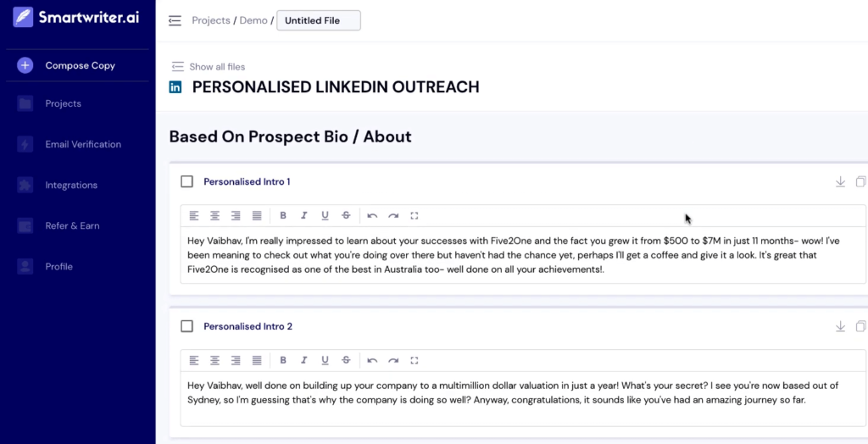Copy Personalised Intro 2 to clipboard

pos(860,326)
